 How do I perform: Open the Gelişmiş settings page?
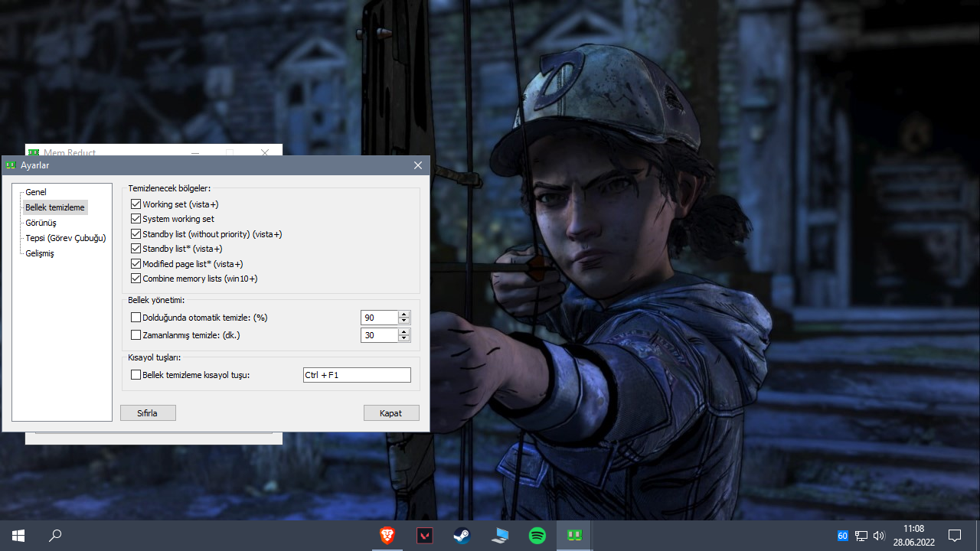pyautogui.click(x=40, y=253)
